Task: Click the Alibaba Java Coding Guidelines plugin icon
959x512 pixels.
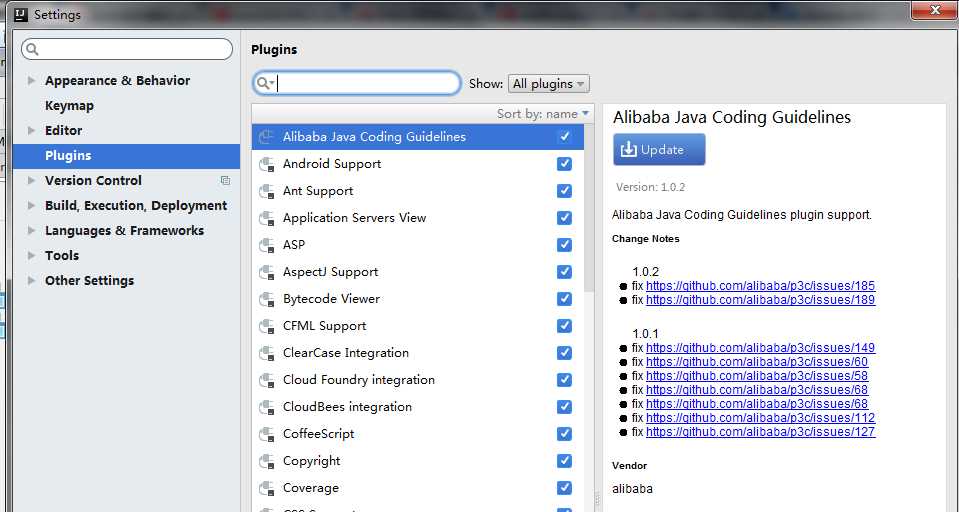Action: [266, 137]
